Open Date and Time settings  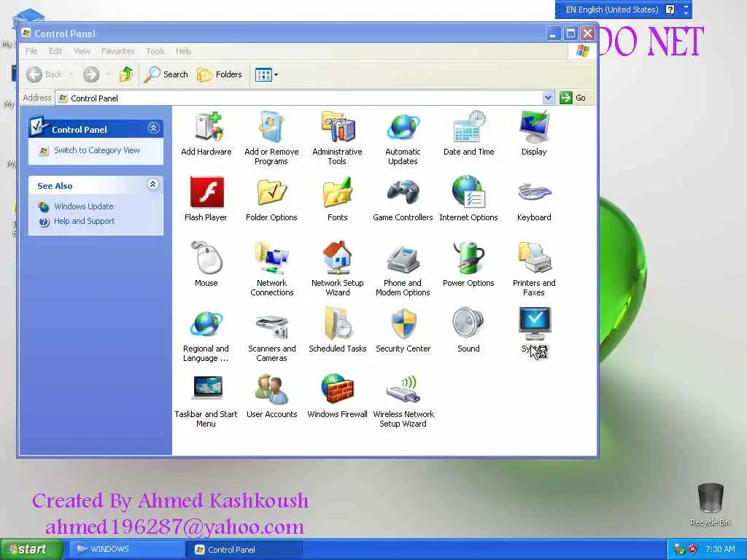point(469,133)
